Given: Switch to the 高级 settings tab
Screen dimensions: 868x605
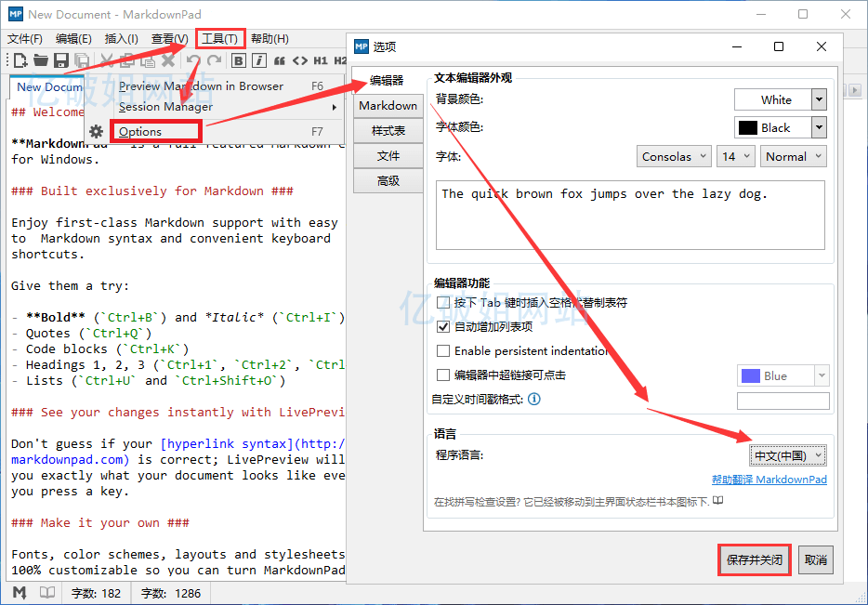Looking at the screenshot, I should click(x=388, y=180).
